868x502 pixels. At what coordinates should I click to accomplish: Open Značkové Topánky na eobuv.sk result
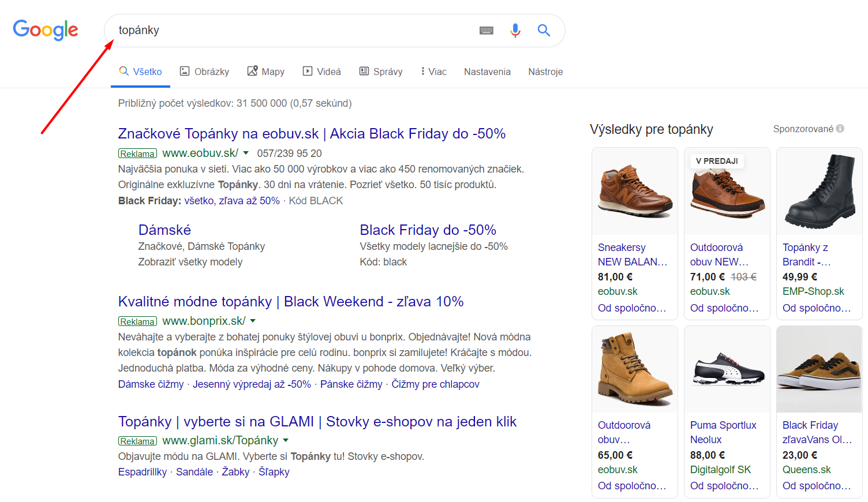pyautogui.click(x=312, y=133)
